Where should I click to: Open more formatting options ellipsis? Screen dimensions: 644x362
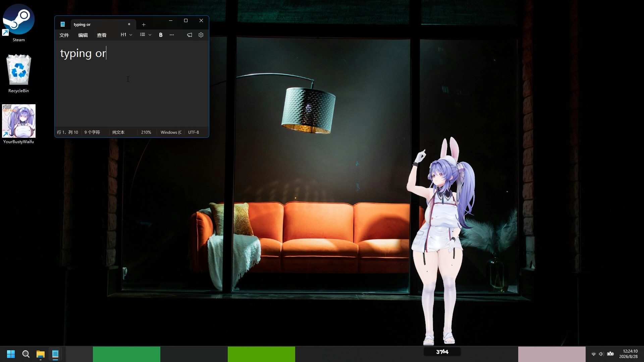[x=172, y=35]
